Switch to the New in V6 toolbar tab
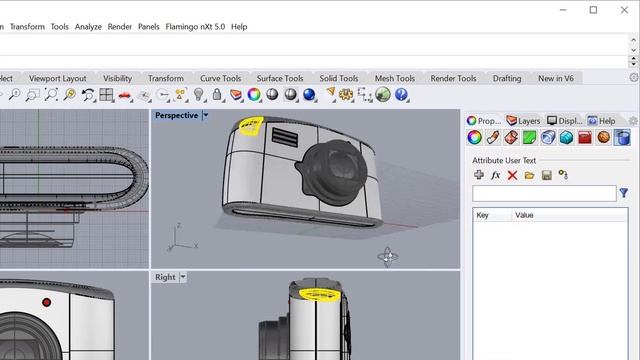This screenshot has height=360, width=640. (x=556, y=78)
